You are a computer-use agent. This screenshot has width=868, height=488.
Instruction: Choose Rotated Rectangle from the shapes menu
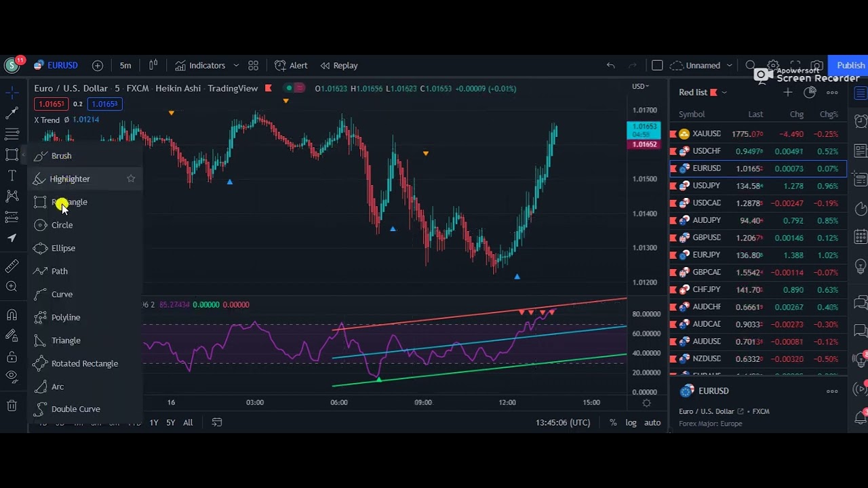tap(85, 363)
